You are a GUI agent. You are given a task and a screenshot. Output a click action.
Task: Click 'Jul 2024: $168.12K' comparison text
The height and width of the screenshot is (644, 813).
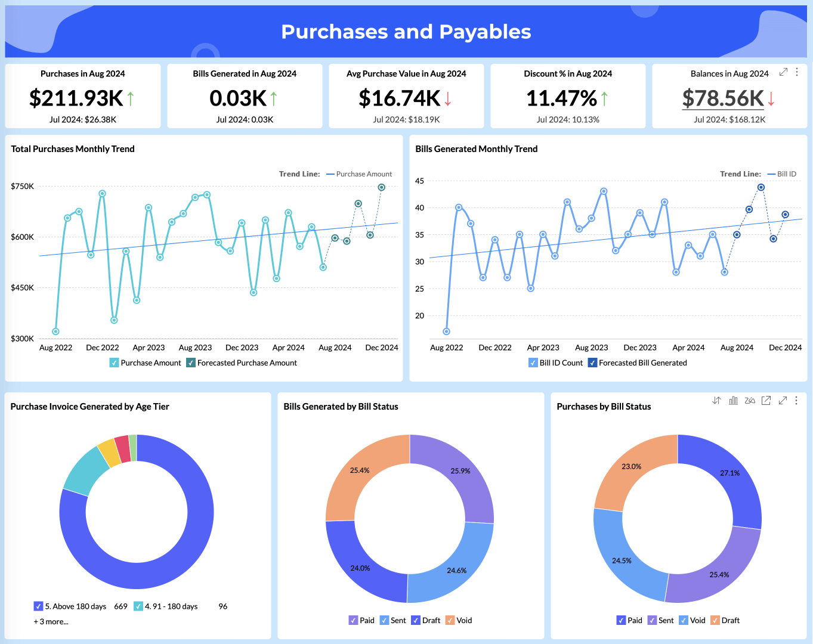729,119
